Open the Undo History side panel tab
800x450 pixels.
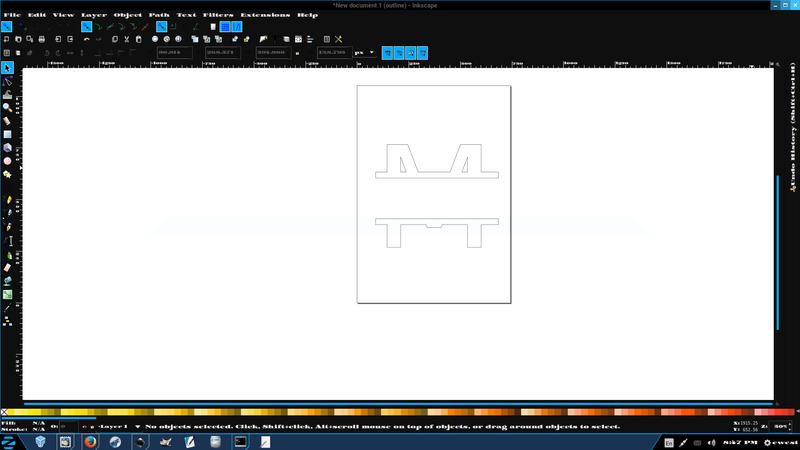793,128
